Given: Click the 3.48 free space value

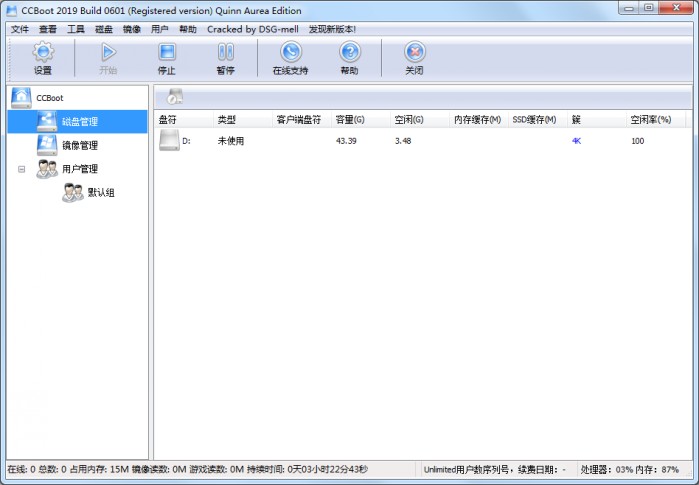Looking at the screenshot, I should [403, 141].
